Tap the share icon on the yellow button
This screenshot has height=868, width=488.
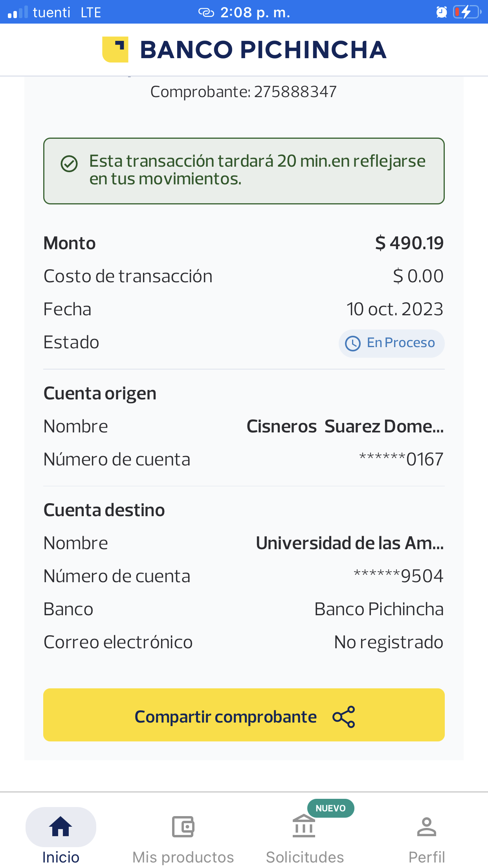[x=344, y=717]
